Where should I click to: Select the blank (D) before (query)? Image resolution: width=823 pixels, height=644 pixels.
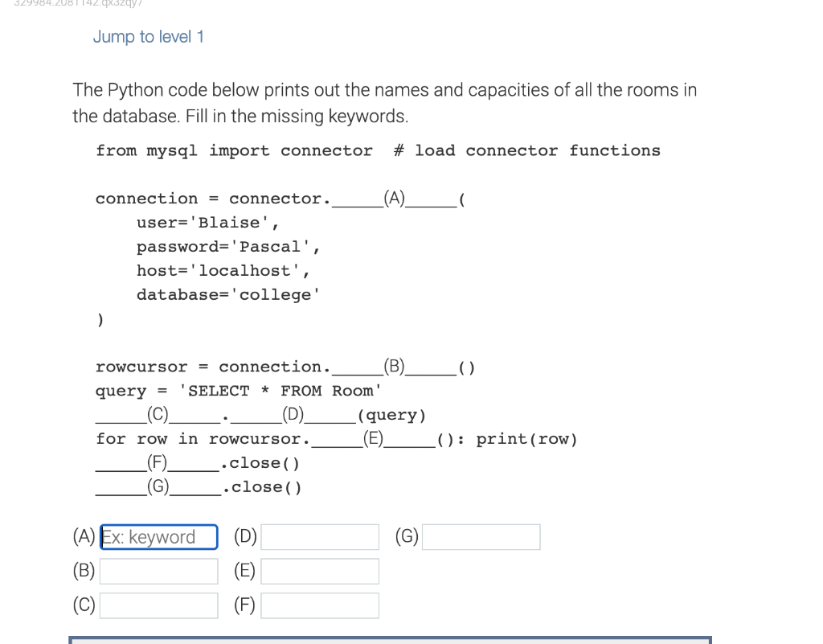coord(293,414)
